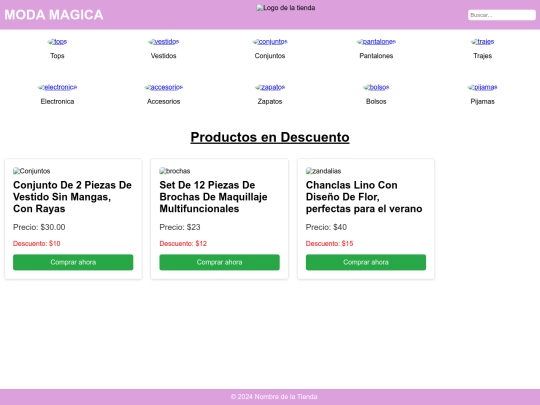This screenshot has height=405, width=540.
Task: Click the Precio: $30.00 text
Action: click(39, 227)
